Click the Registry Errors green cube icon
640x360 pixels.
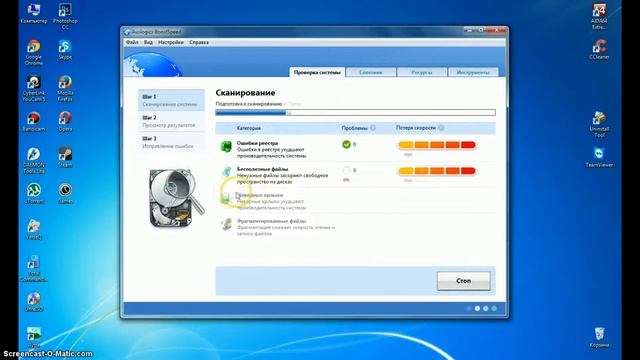pyautogui.click(x=226, y=146)
